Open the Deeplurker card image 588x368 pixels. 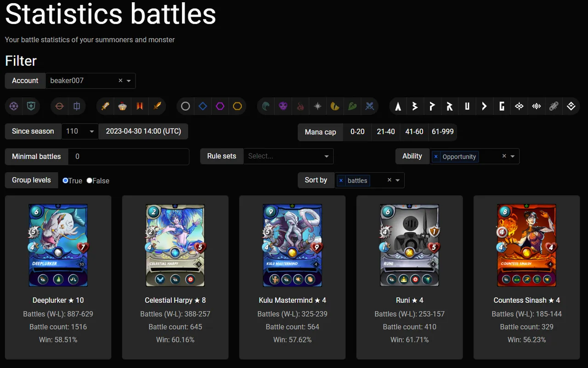point(58,245)
